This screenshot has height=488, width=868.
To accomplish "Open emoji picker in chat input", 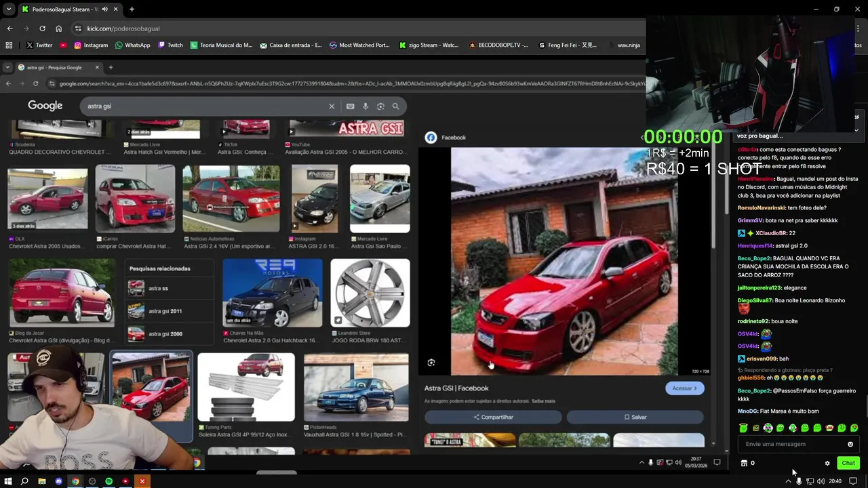I will [x=850, y=445].
